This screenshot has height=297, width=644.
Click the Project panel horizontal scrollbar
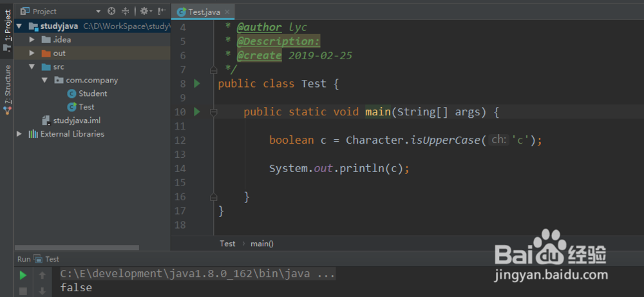tap(77, 247)
